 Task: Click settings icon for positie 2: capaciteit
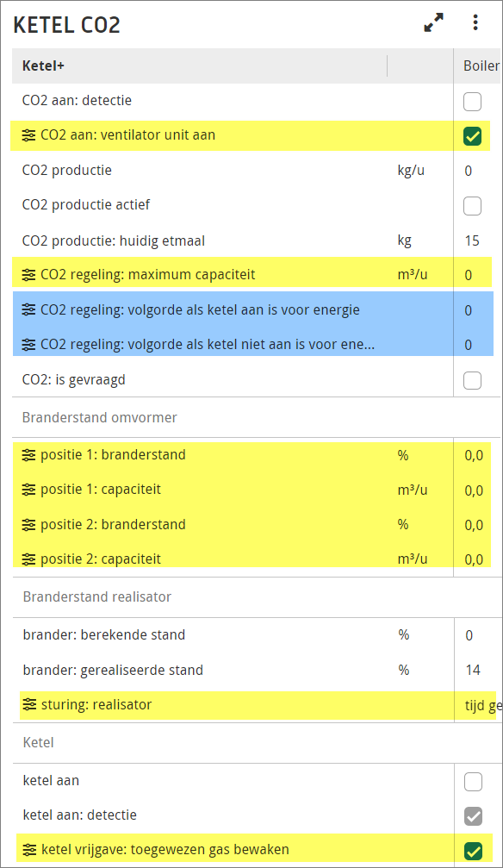click(28, 559)
